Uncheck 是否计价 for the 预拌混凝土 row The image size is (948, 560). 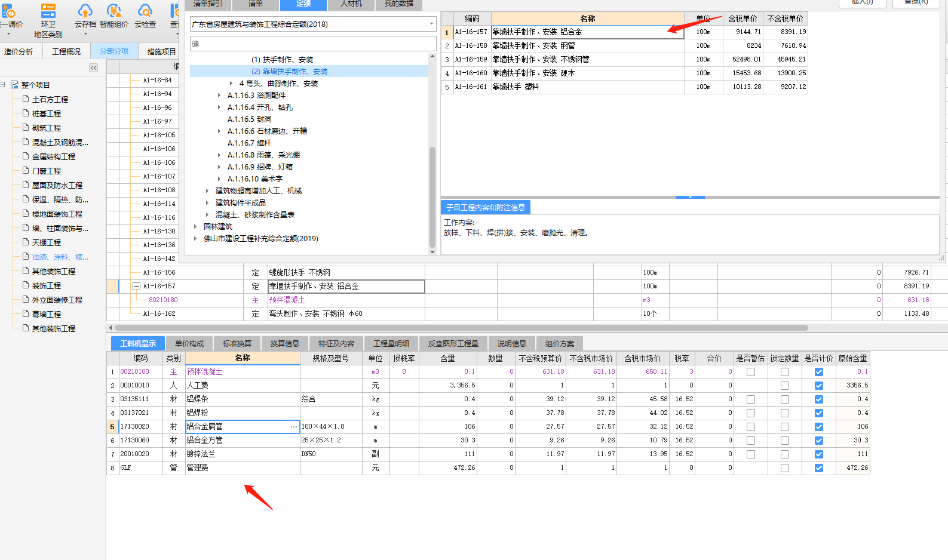pyautogui.click(x=819, y=372)
